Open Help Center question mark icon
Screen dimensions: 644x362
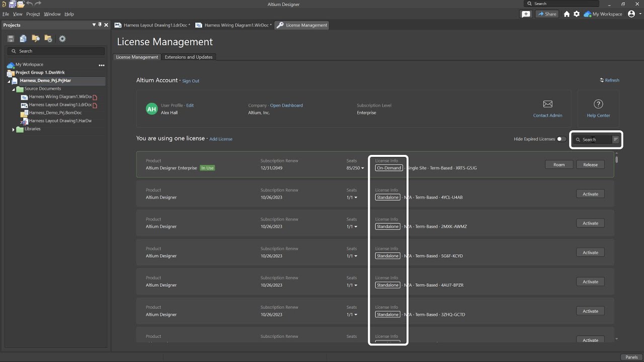pyautogui.click(x=598, y=104)
